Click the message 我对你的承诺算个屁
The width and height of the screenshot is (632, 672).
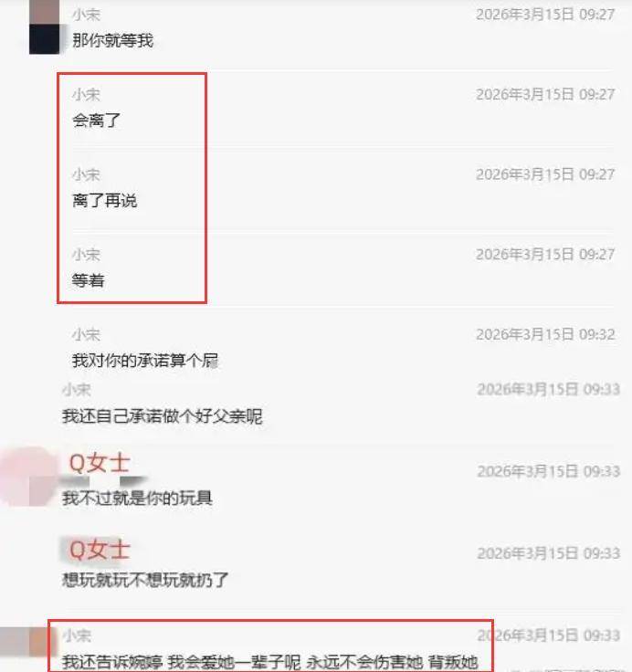[x=145, y=361]
